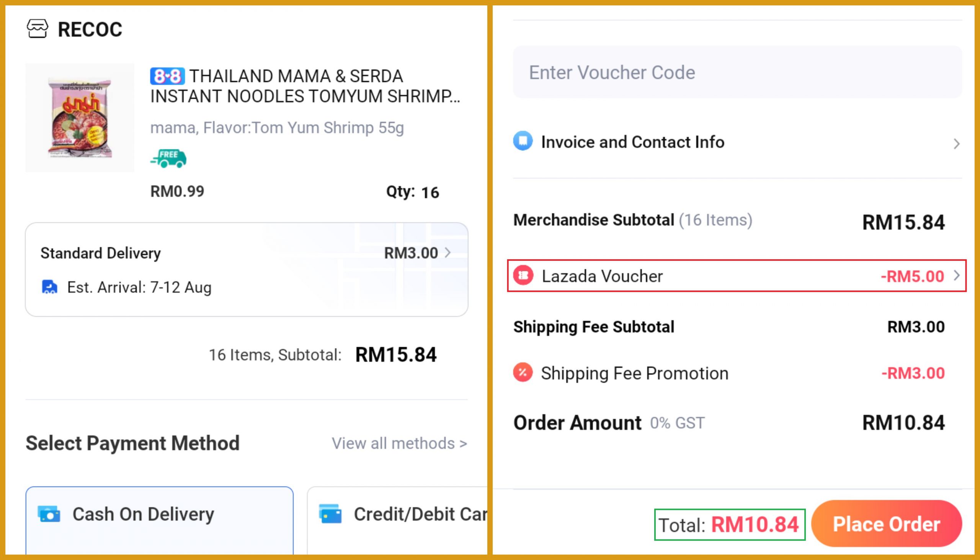Screen dimensions: 980x560
Task: Click the blue Invoice info icon
Action: pos(523,141)
